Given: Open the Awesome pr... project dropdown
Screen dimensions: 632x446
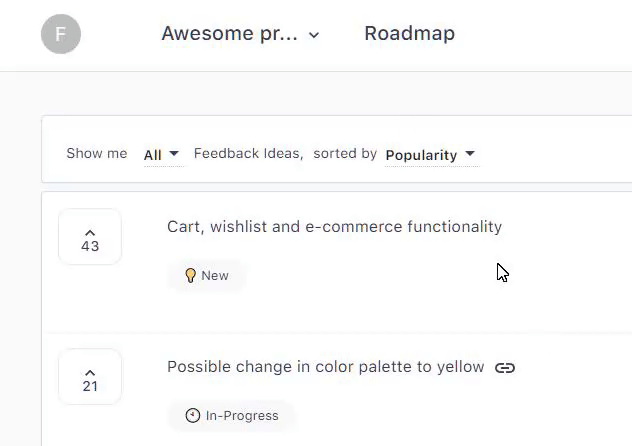Looking at the screenshot, I should tap(240, 34).
